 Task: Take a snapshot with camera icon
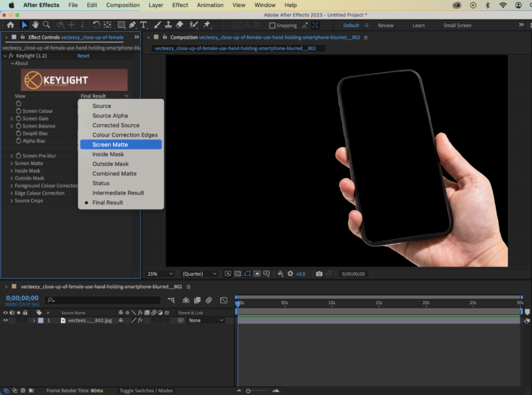tap(319, 274)
